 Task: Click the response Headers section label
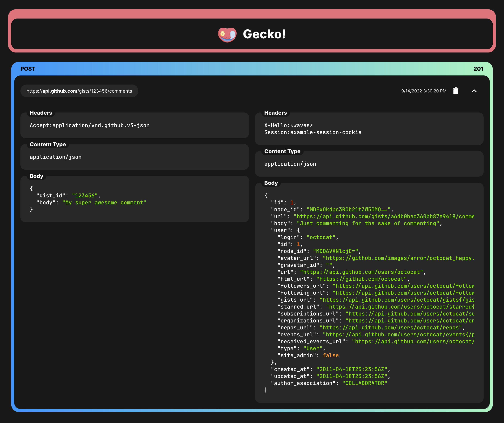276,113
